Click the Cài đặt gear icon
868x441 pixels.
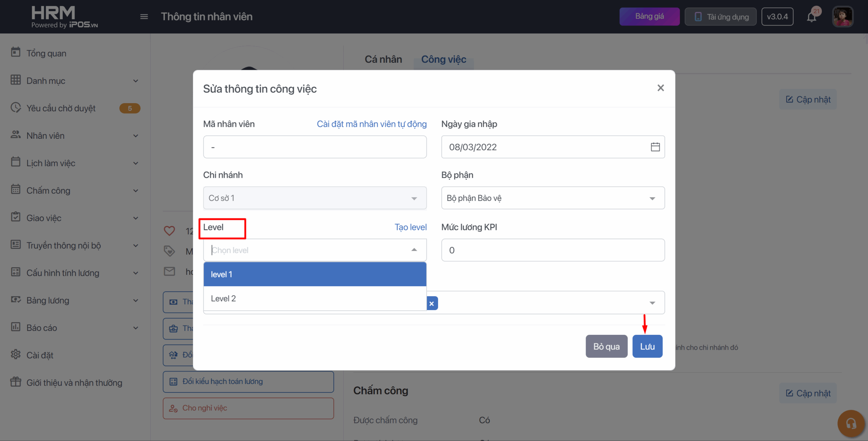click(16, 354)
